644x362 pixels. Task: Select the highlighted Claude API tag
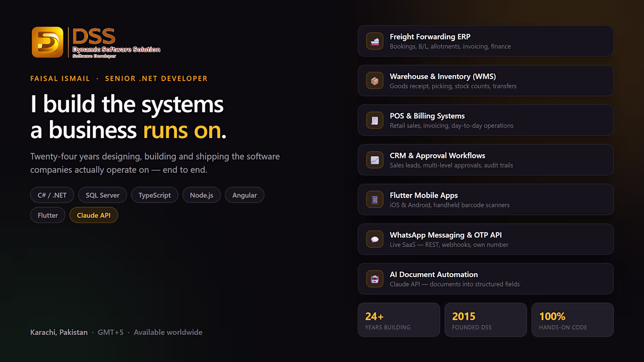click(x=94, y=215)
